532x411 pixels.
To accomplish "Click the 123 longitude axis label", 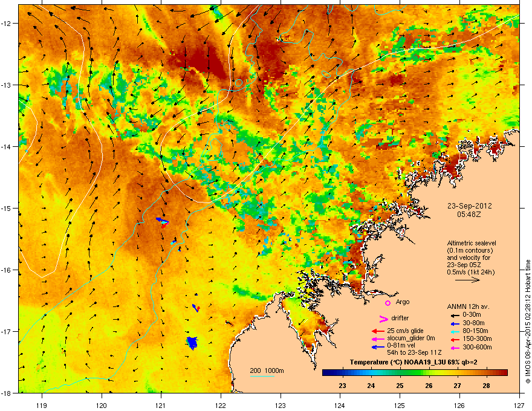I will pos(281,405).
